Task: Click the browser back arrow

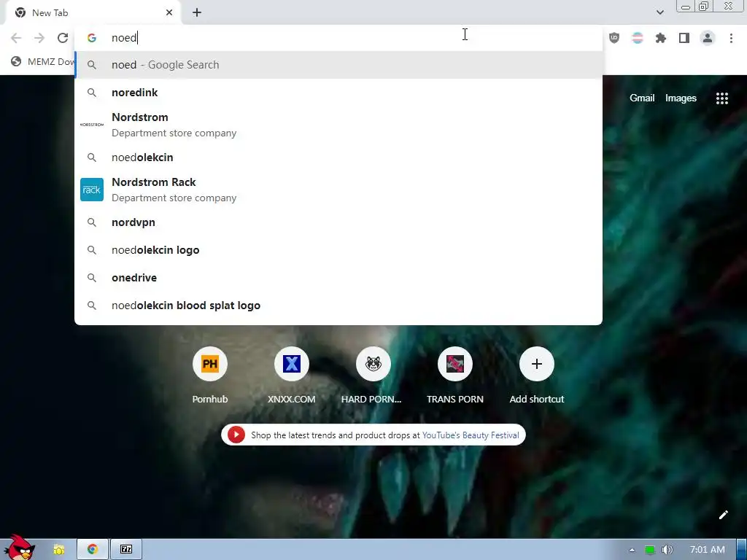Action: coord(16,38)
